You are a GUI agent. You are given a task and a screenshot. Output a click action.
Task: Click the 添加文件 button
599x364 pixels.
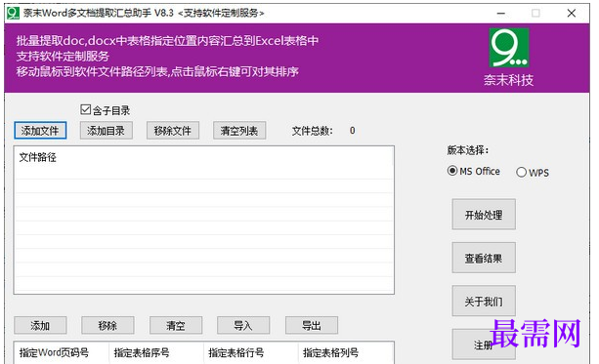[40, 131]
